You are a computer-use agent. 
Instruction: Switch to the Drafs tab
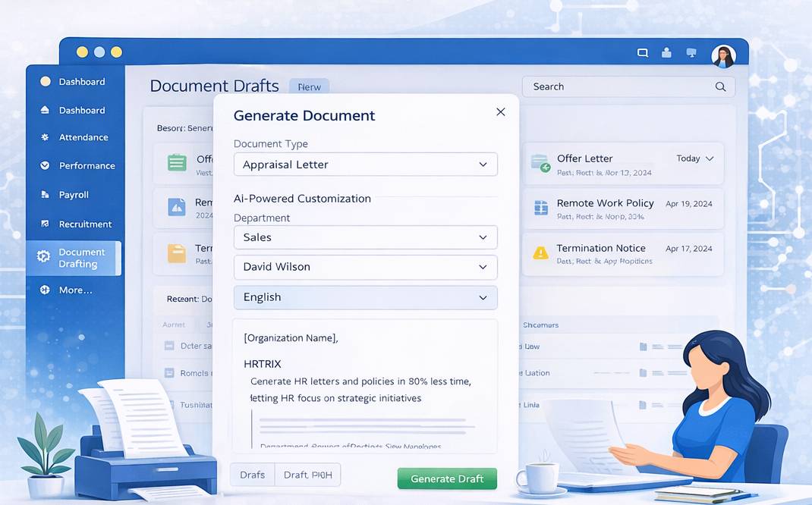(253, 475)
